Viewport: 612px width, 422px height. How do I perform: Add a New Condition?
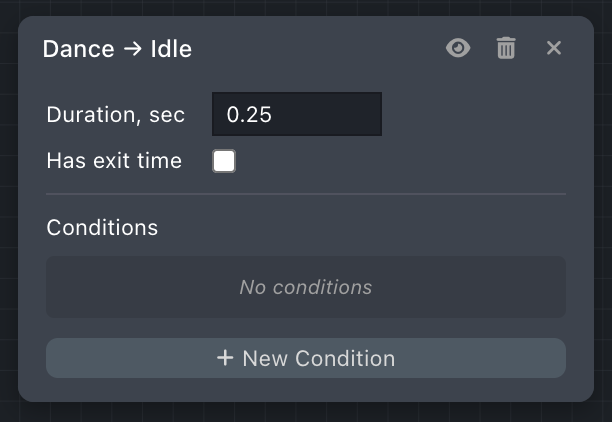coord(306,358)
